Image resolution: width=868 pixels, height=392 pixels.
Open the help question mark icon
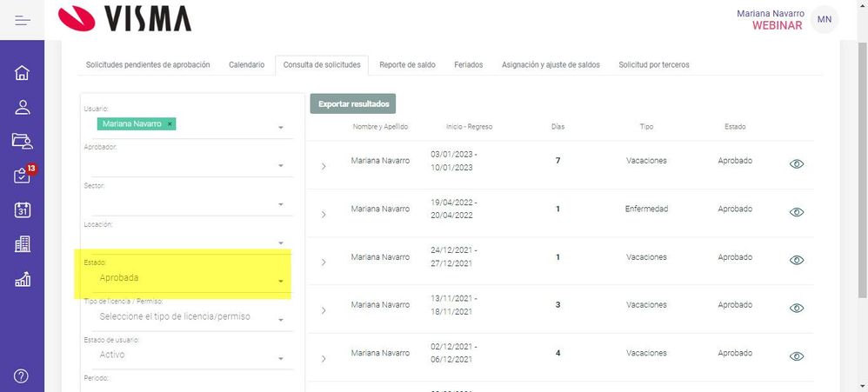click(x=21, y=376)
